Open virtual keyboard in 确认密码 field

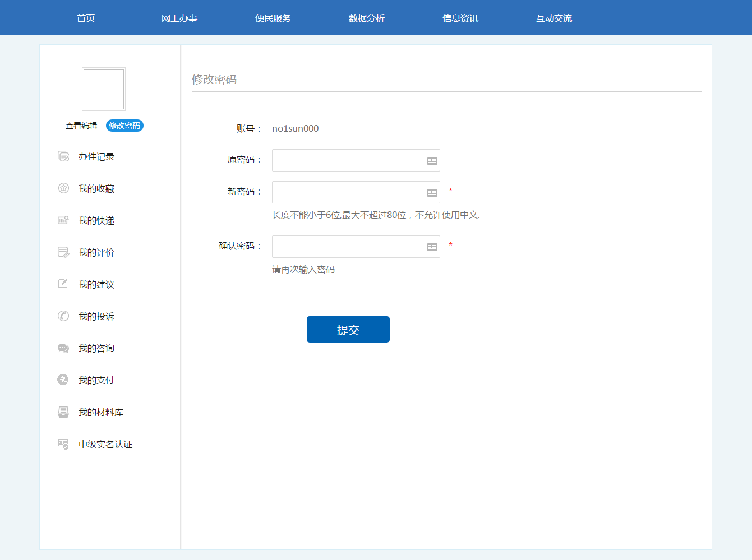432,247
